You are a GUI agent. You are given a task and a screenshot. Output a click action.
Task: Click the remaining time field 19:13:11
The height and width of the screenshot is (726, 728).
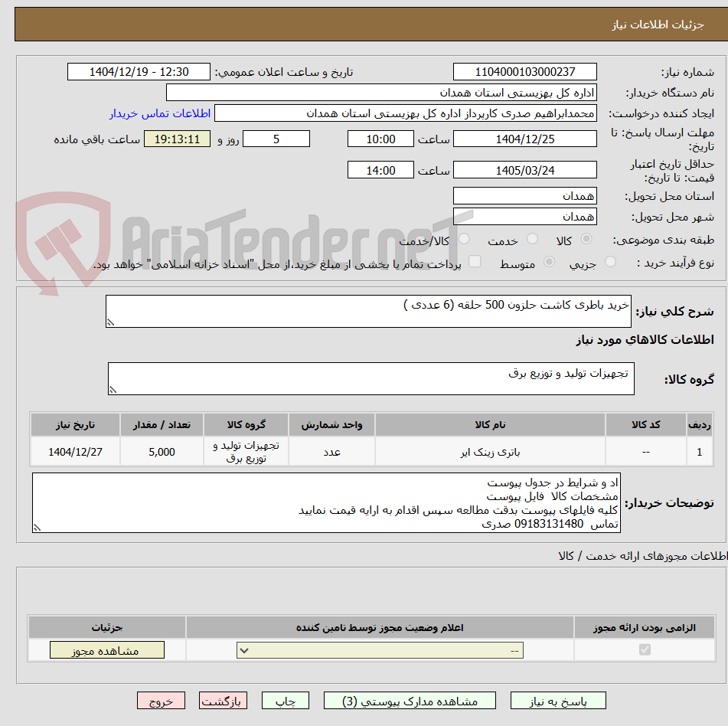pyautogui.click(x=177, y=139)
